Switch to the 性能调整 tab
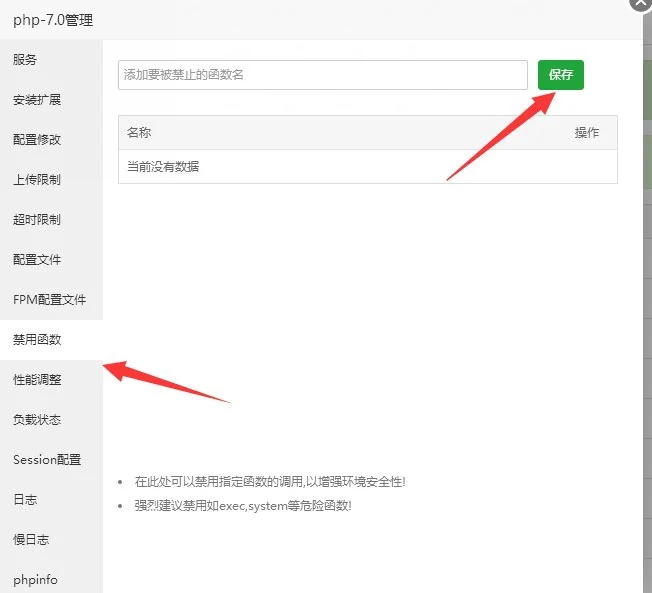Viewport: 652px width, 593px height. tap(37, 380)
